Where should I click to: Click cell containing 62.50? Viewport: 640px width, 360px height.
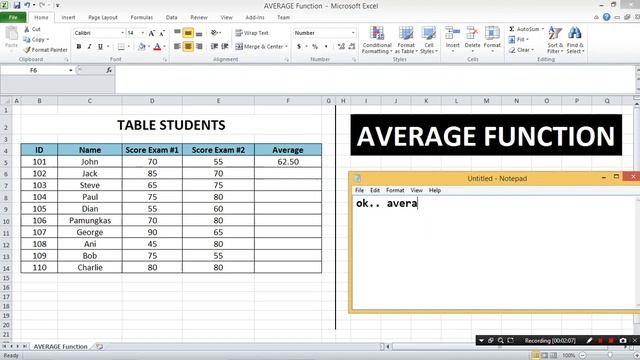[x=288, y=162]
